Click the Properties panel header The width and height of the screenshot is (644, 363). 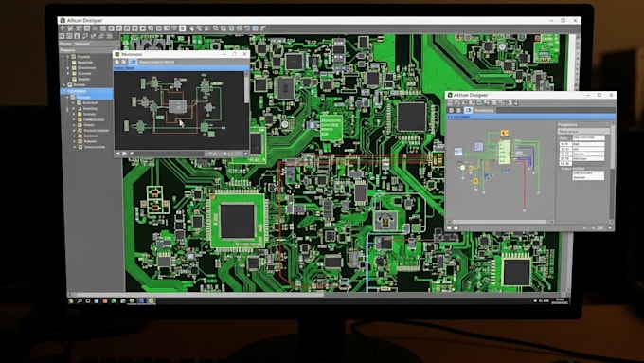coord(582,124)
